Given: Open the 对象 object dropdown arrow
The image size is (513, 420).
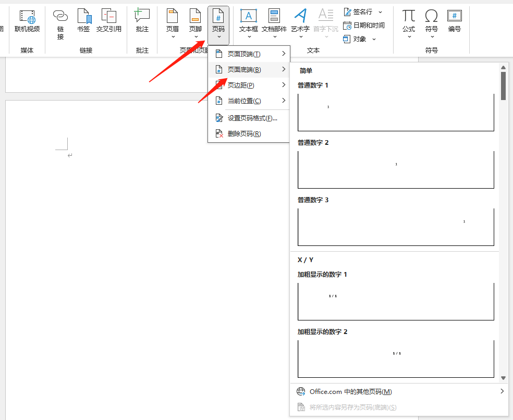Looking at the screenshot, I should tap(374, 39).
